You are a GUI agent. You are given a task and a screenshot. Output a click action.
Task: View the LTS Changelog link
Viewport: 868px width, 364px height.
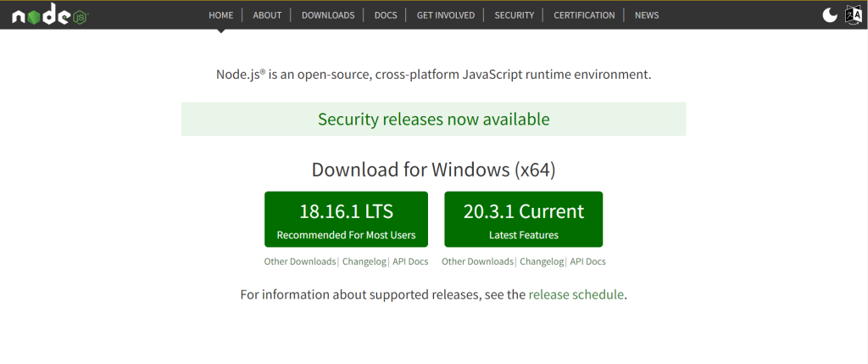(364, 261)
